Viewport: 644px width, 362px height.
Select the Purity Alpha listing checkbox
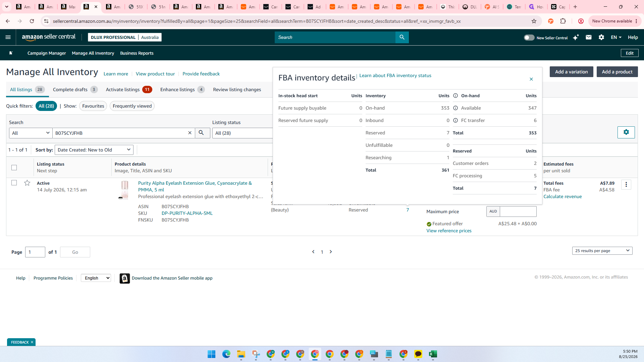(x=14, y=183)
